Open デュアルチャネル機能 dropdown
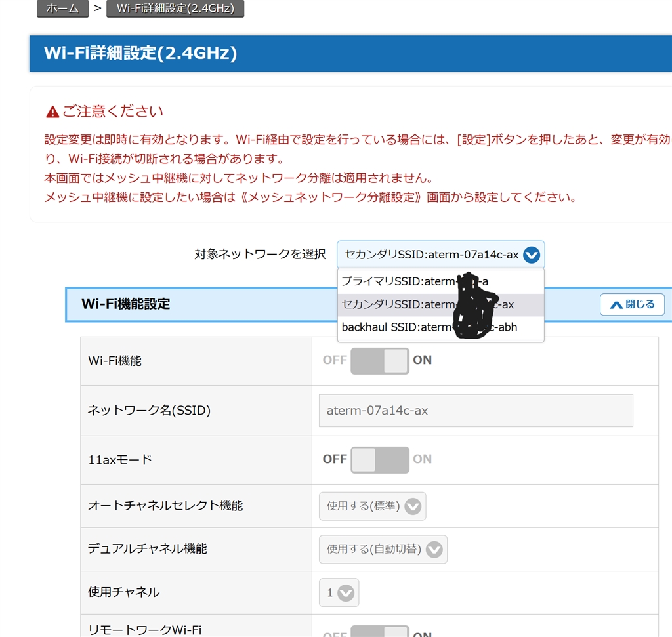672x637 pixels. (383, 549)
